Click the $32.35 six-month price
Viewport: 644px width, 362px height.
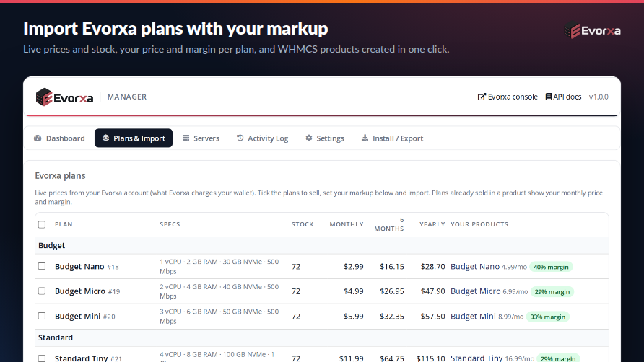(x=392, y=317)
